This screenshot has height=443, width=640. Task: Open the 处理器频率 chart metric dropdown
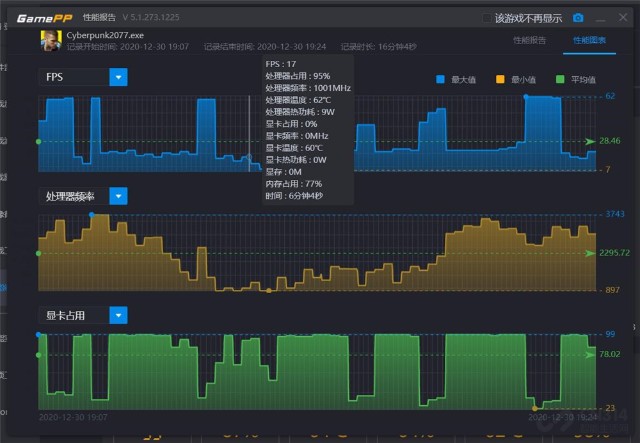click(118, 196)
